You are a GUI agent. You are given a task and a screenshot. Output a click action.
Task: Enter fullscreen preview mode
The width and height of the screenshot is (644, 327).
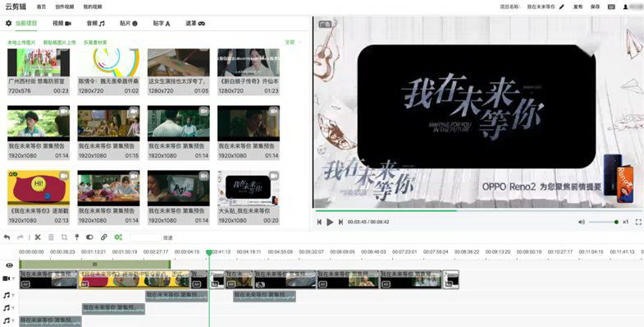click(x=638, y=222)
